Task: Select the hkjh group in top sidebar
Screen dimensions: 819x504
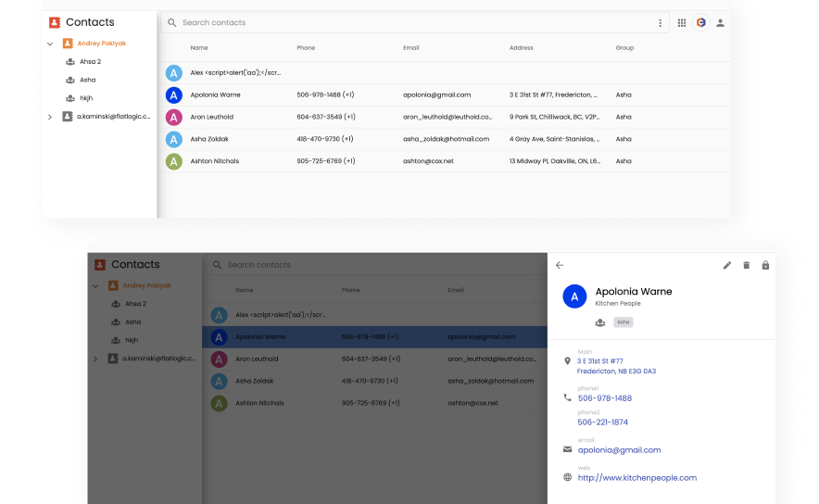Action: pyautogui.click(x=86, y=98)
